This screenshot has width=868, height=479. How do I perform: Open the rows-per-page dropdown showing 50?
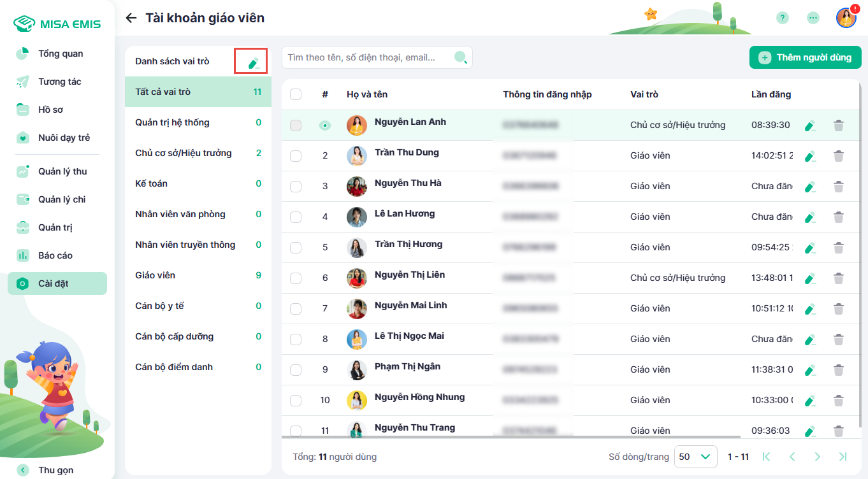[695, 457]
